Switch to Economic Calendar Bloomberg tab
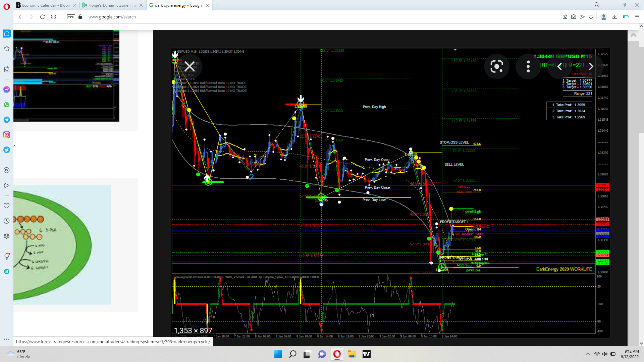 pos(45,5)
